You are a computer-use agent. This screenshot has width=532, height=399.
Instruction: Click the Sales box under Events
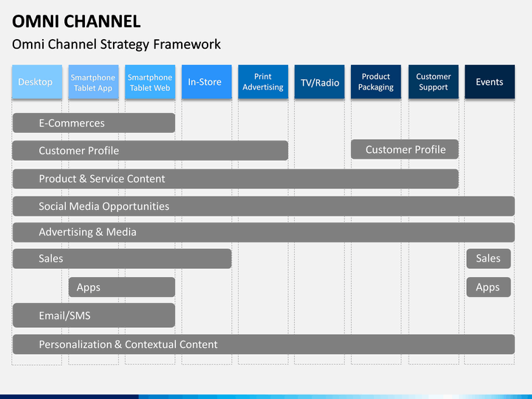pos(488,259)
